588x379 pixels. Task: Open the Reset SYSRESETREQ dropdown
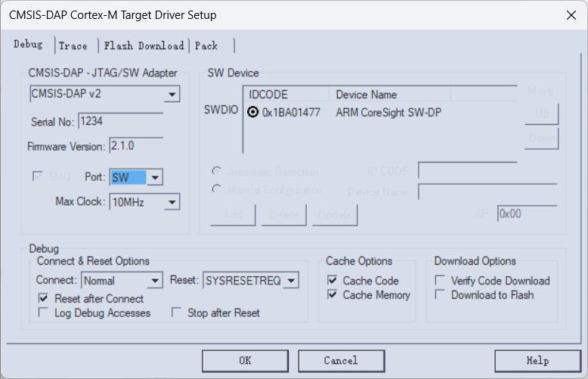pos(291,281)
